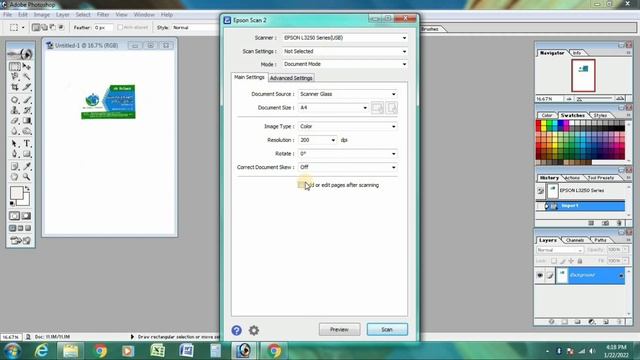Switch to Quick Mask mode in toolbox
Screen dimensions: 640x360
(x=27, y=216)
